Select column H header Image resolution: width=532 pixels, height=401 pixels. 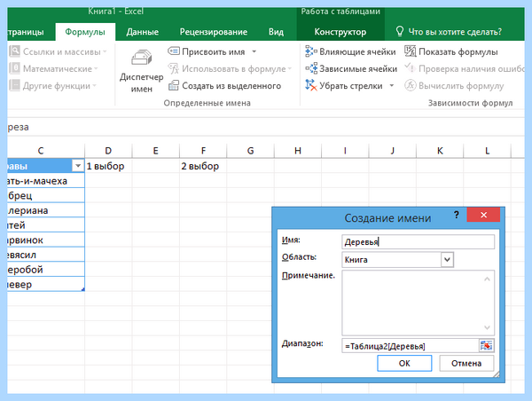[298, 151]
